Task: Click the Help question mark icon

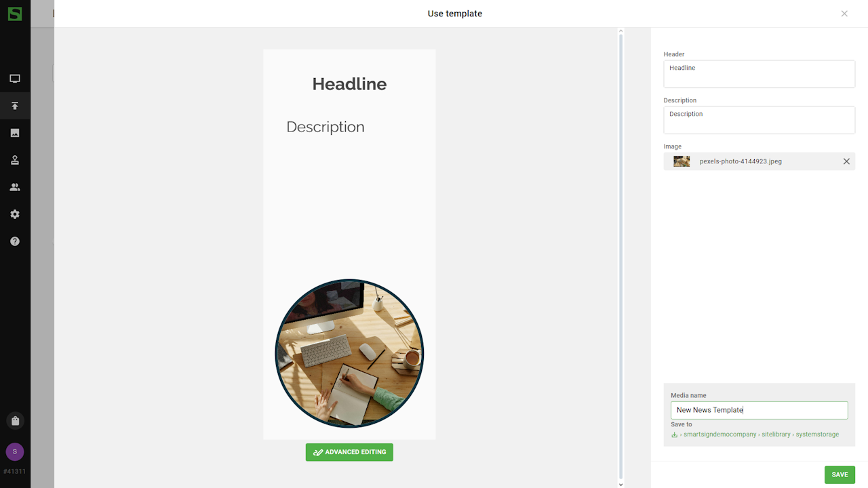Action: tap(15, 241)
